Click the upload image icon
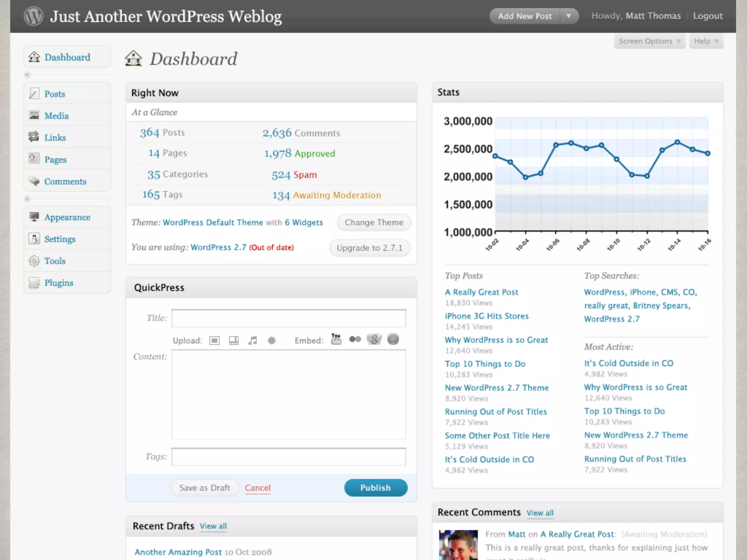The width and height of the screenshot is (747, 560). coord(214,341)
